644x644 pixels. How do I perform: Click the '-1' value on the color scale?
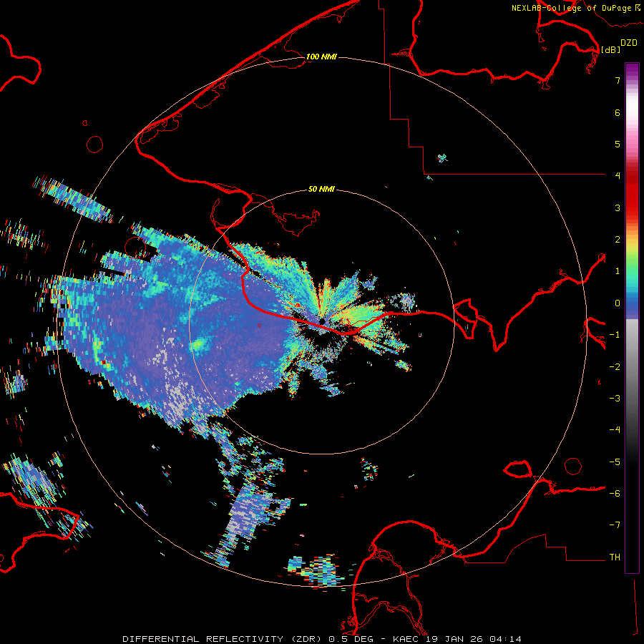click(615, 335)
